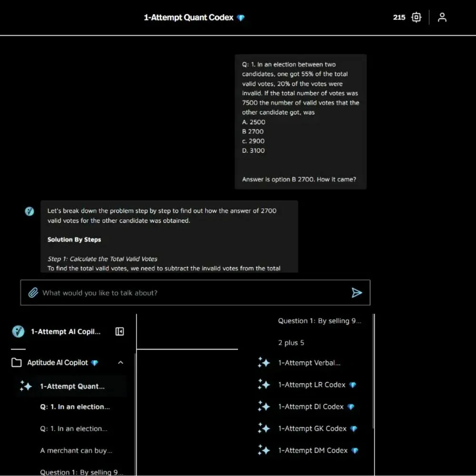Image resolution: width=476 pixels, height=476 pixels.
Task: Open the user profile icon
Action: click(442, 18)
